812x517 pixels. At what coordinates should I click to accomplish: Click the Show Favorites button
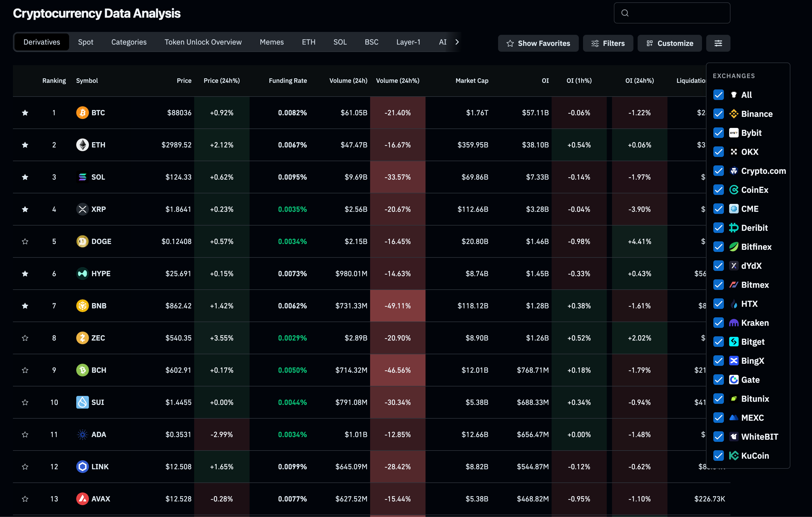(538, 43)
